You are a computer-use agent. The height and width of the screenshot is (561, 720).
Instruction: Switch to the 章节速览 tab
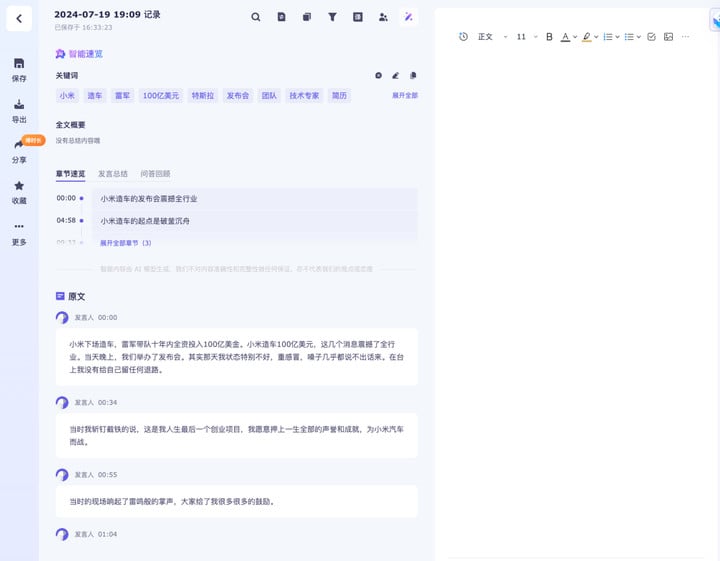point(70,174)
